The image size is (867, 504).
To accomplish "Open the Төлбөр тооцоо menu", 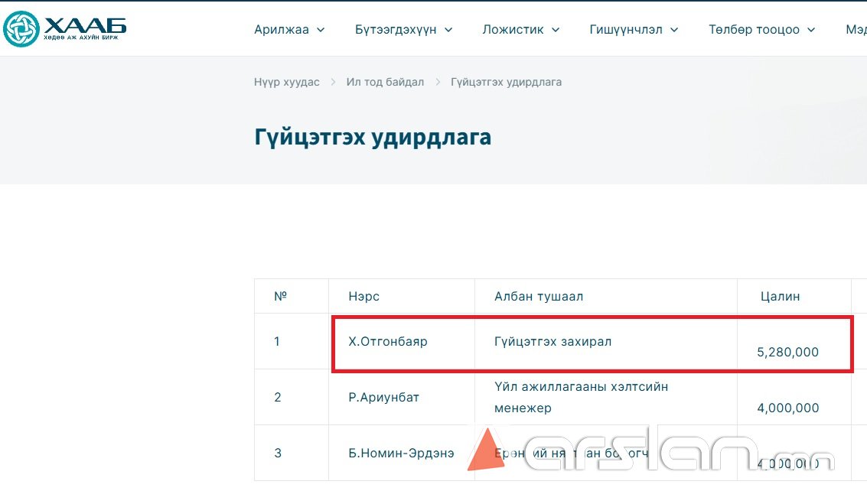I will (x=761, y=30).
